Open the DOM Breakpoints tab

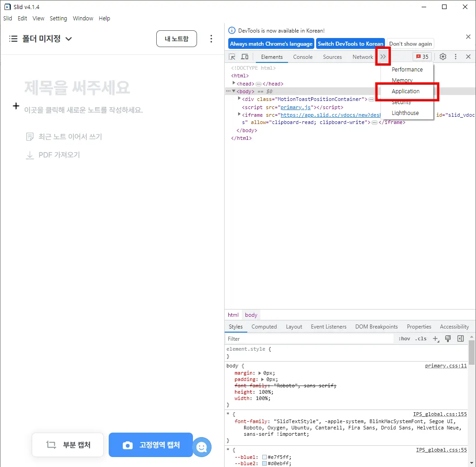(x=376, y=327)
